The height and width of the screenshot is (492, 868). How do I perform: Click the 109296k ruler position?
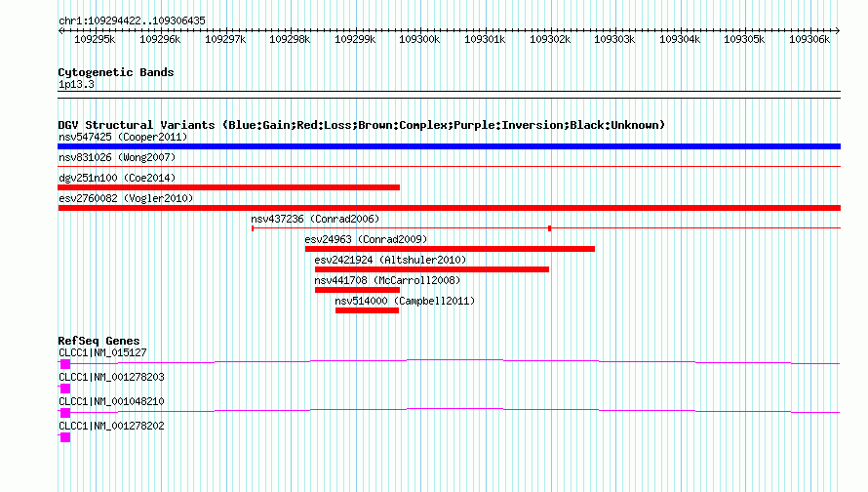click(x=160, y=39)
